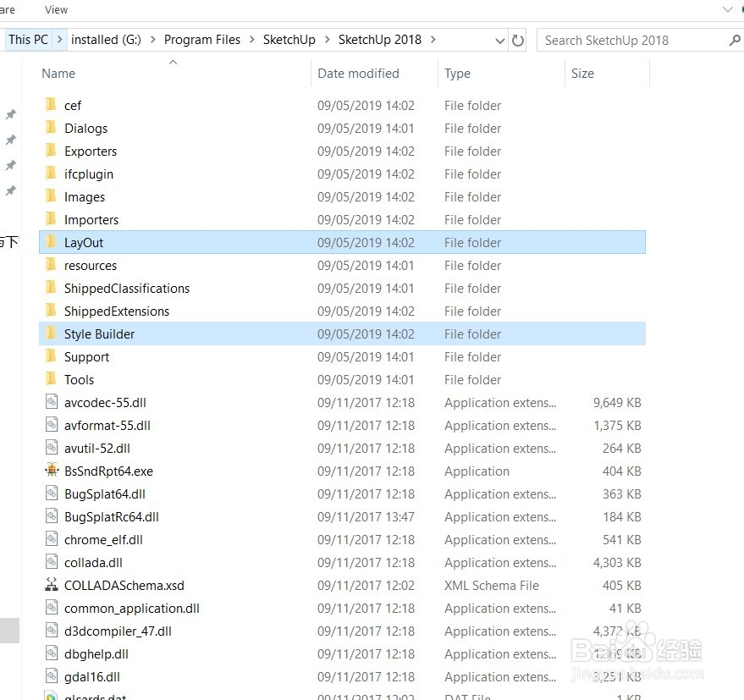
Task: Click the first quick access pin icon
Action: 10,114
